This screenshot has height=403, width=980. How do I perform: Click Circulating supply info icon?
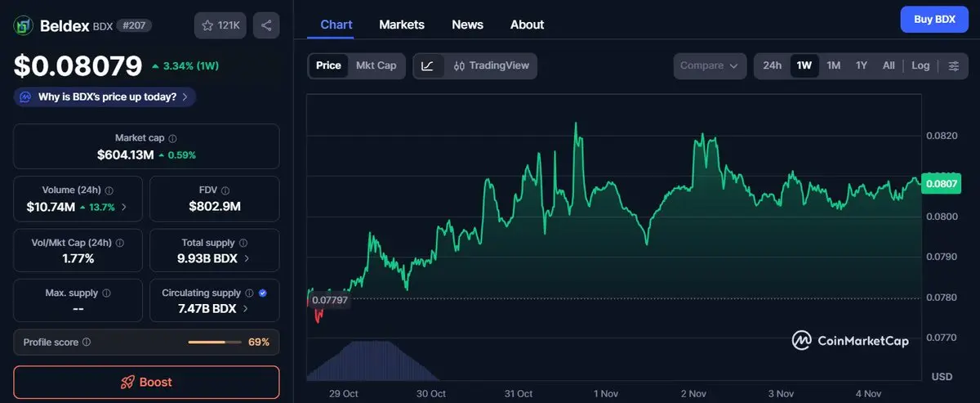[250, 293]
